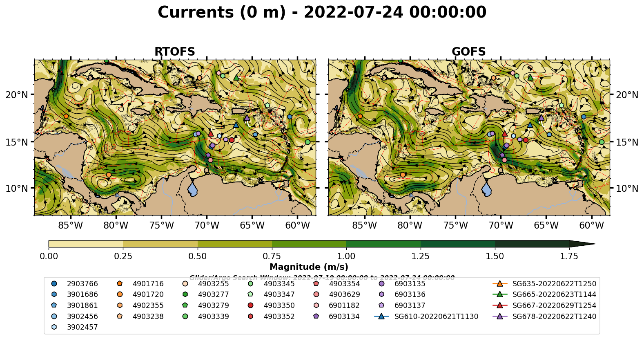Image resolution: width=644 pixels, height=339 pixels.
Task: Click the legend label 6903137
Action: pyautogui.click(x=410, y=305)
